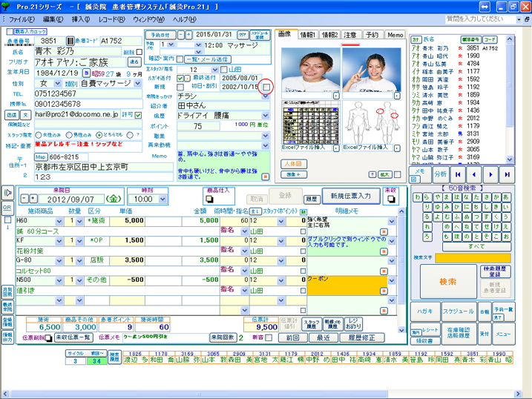The image size is (532, 399).
Task: Toggle the 新規 checkbox under ハガキ送付
Action: (x=180, y=87)
